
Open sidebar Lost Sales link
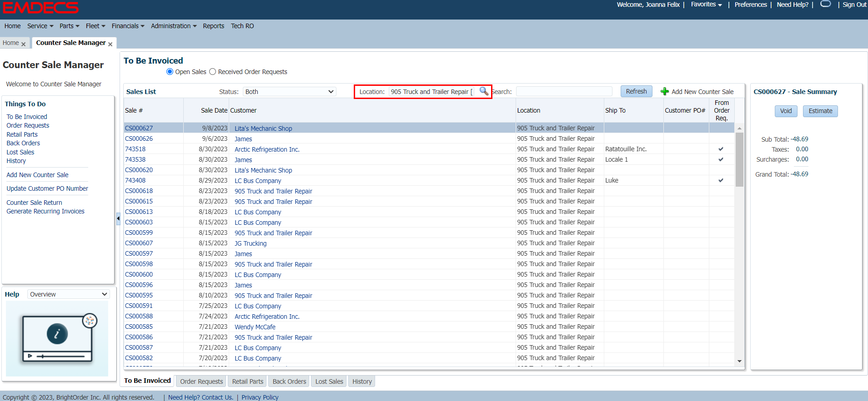click(x=20, y=152)
